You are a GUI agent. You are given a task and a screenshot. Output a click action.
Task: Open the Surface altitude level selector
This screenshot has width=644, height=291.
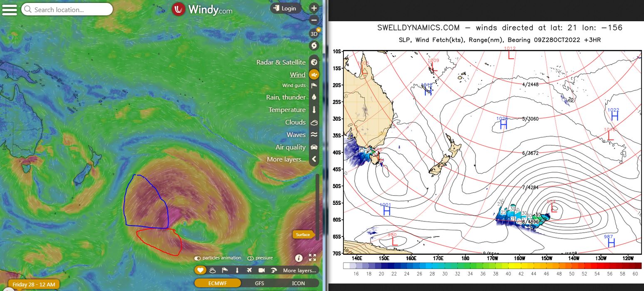coord(303,234)
